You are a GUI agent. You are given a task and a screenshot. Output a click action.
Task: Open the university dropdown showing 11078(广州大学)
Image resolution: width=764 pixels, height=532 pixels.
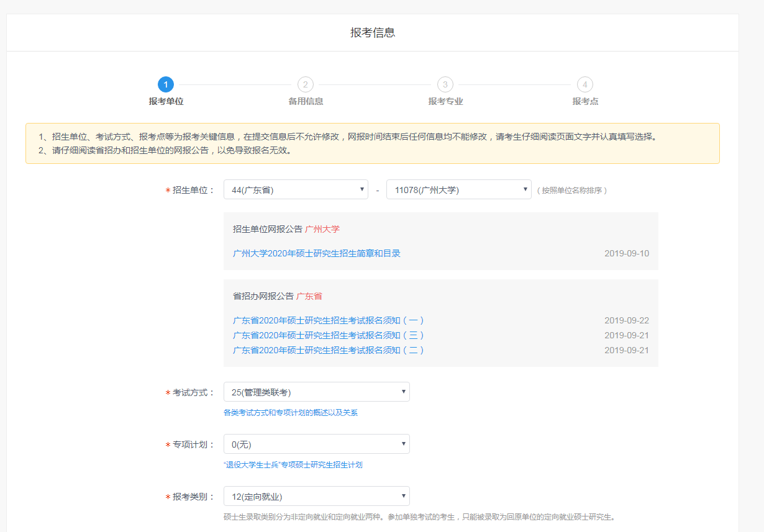[x=459, y=189]
